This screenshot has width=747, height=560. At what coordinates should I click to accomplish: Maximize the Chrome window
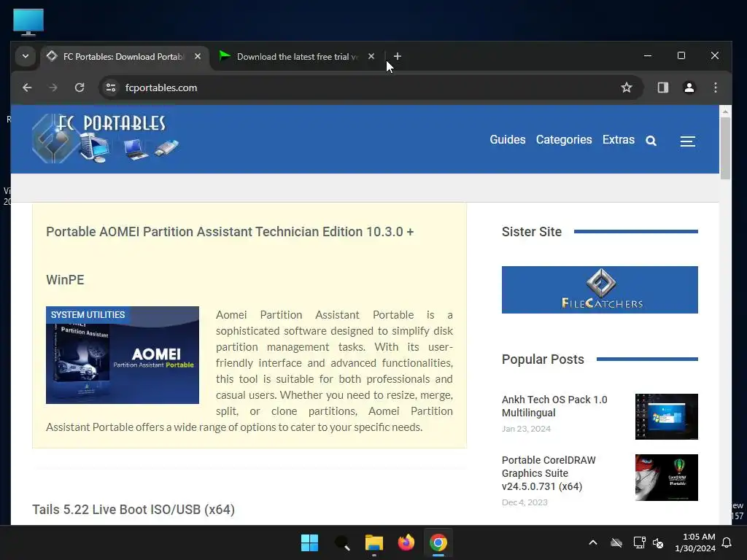681,55
